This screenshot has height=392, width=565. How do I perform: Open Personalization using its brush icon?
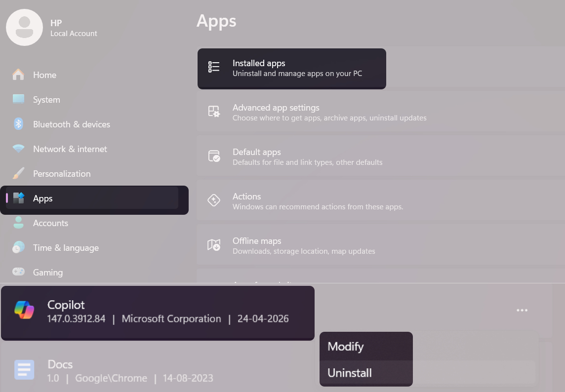pyautogui.click(x=18, y=173)
